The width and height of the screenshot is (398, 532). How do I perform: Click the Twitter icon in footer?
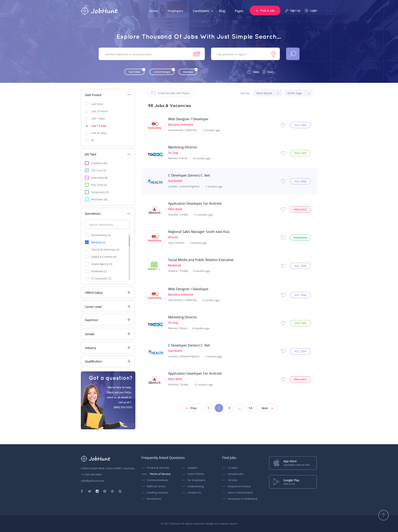[89, 491]
